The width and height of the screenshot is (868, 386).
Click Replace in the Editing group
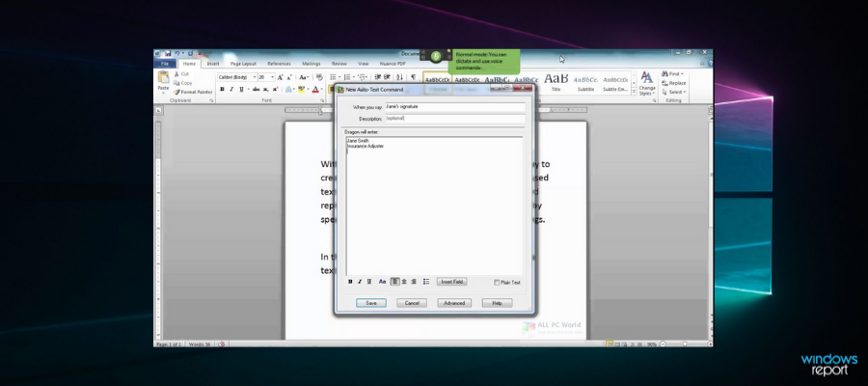(674, 83)
